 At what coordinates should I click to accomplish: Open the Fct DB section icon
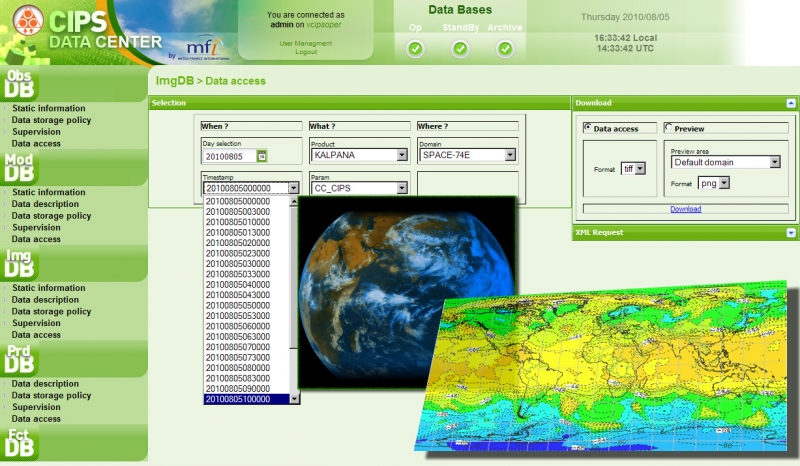tap(19, 443)
